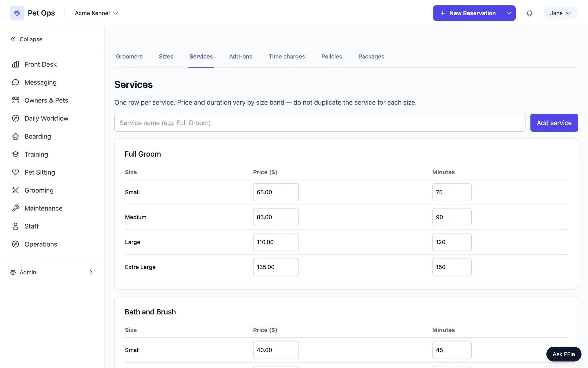Open Messaging via its chat bubble icon

tap(16, 82)
